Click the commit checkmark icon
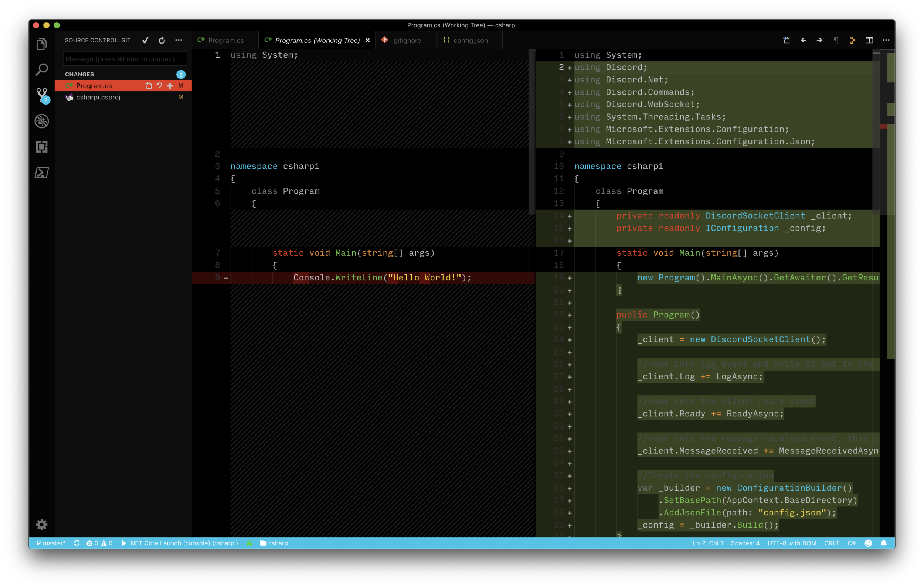Viewport: 924px width, 587px height. pyautogui.click(x=145, y=40)
